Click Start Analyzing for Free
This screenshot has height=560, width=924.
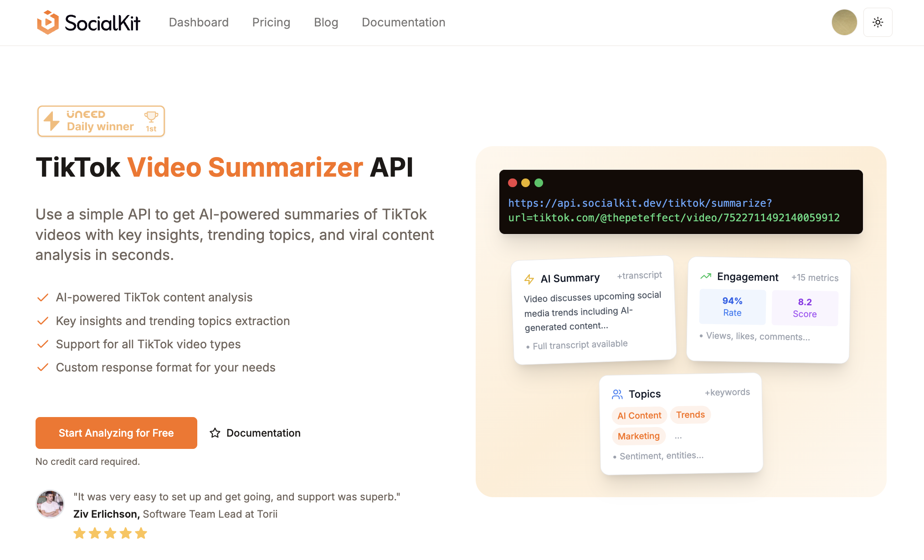coord(116,433)
